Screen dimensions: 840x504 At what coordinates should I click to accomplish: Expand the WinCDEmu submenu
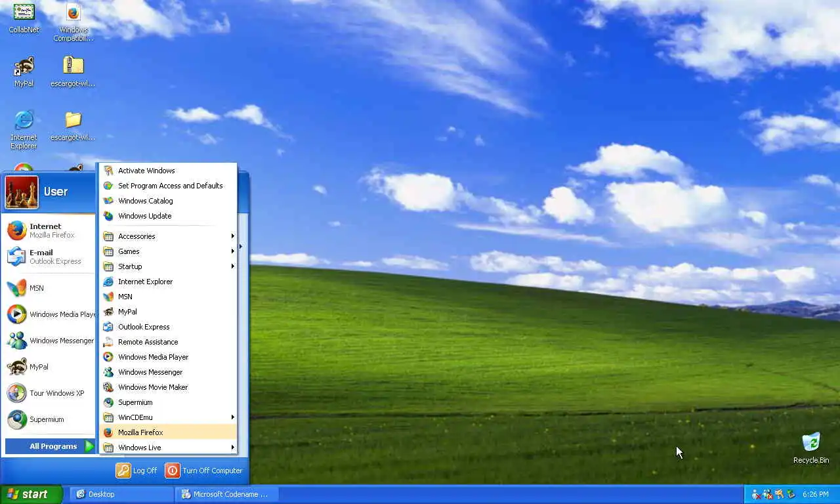168,417
